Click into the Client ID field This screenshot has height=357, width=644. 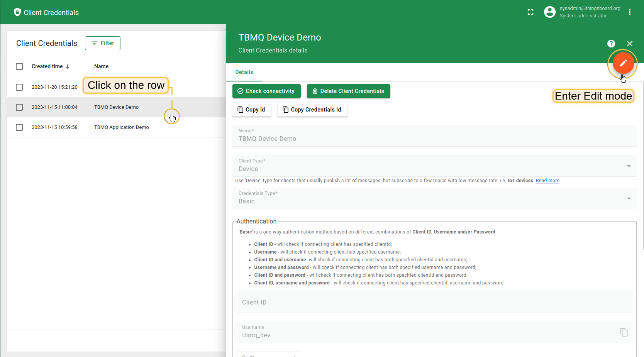[x=434, y=303]
